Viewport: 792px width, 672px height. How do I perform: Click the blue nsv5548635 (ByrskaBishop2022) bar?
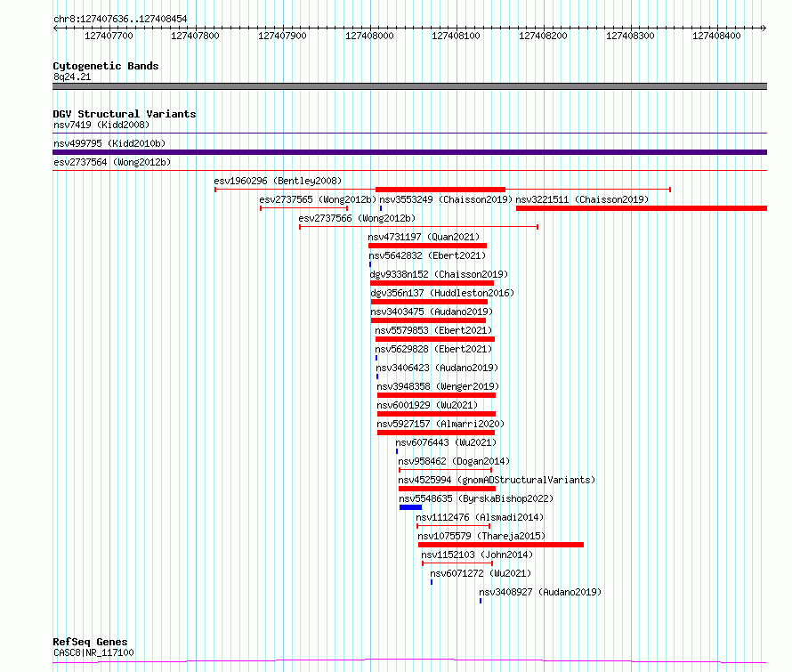point(410,507)
